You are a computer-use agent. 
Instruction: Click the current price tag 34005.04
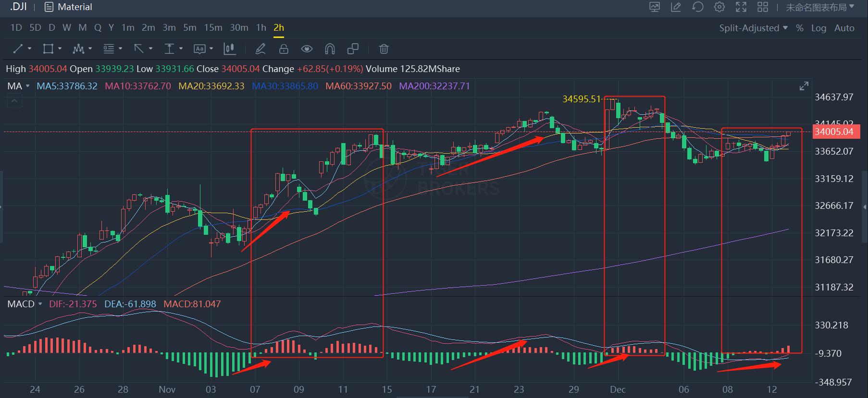836,132
